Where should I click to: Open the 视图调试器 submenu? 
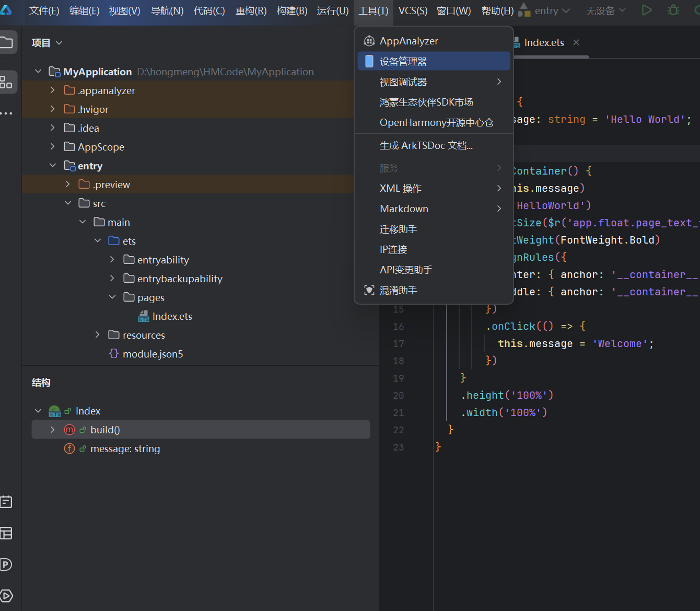click(434, 82)
